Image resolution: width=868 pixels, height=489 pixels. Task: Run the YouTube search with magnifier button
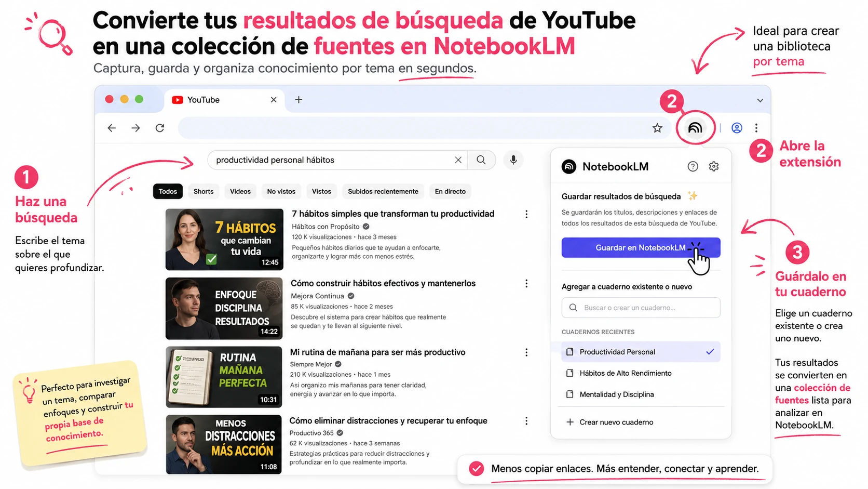point(481,160)
